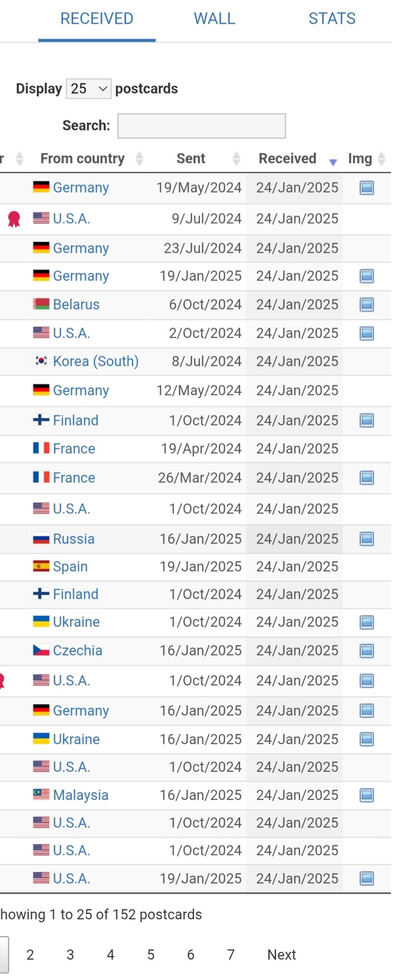409x980 pixels.
Task: Open image icon for Belarus postcard
Action: 366,305
